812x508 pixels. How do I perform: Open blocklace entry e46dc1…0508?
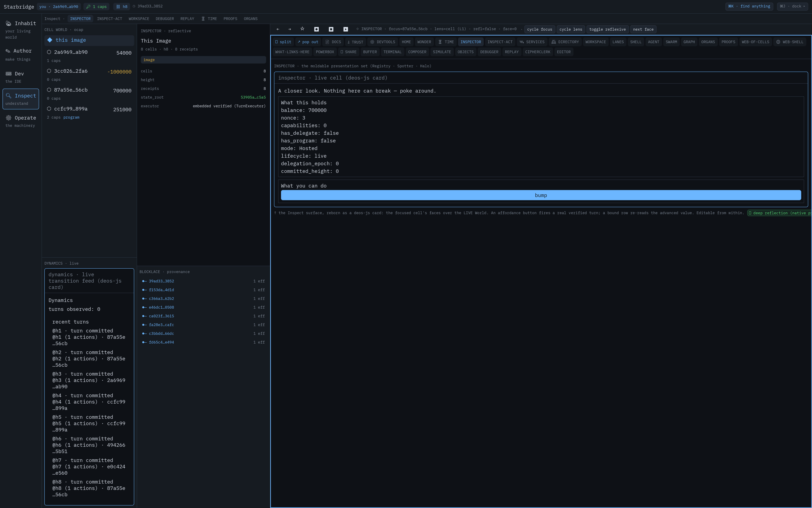tap(203, 307)
